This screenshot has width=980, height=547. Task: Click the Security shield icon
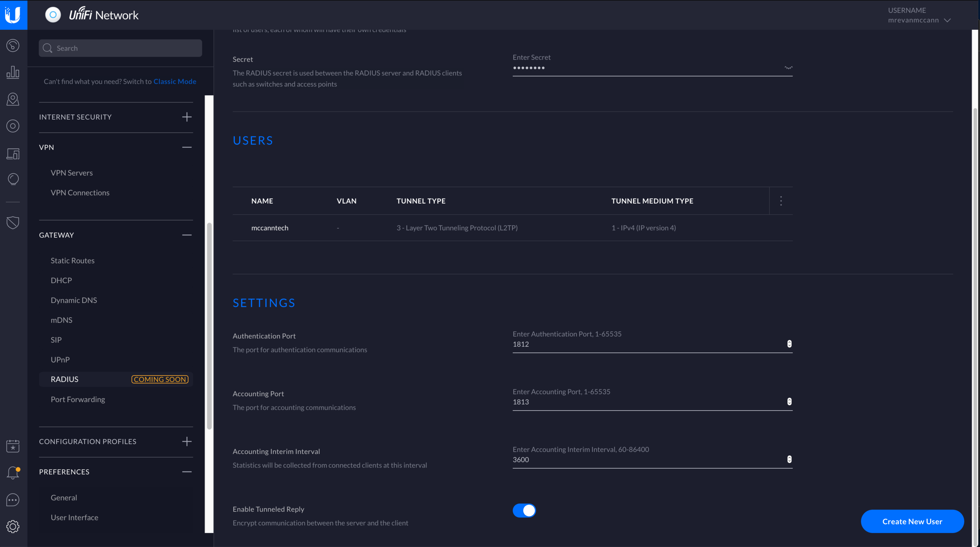[x=13, y=223]
